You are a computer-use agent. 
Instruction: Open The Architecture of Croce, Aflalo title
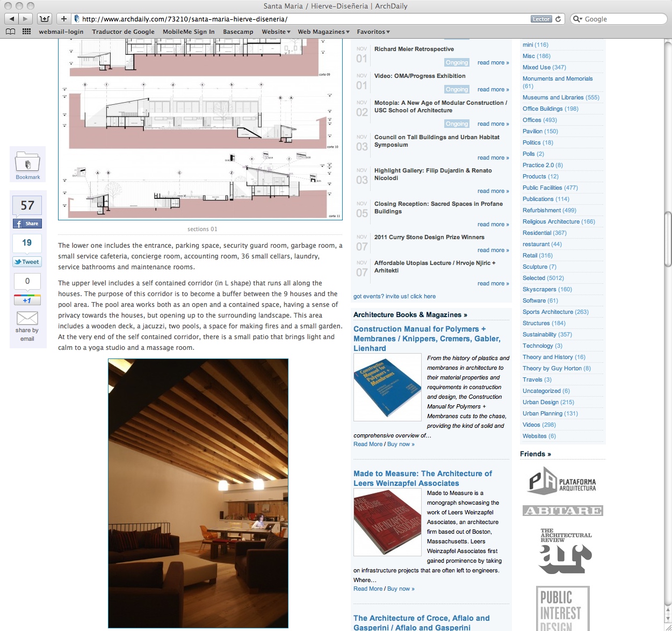pyautogui.click(x=422, y=623)
